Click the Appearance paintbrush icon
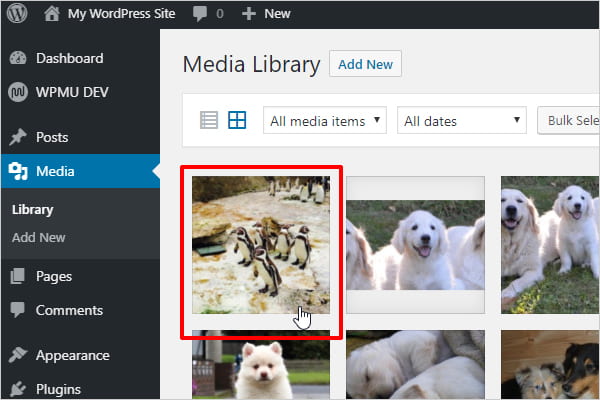This screenshot has height=400, width=600. [x=18, y=355]
